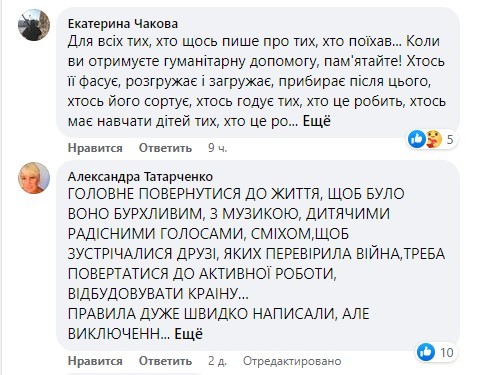Open the 9 ч. timestamp link
The image size is (501, 375).
[x=217, y=148]
